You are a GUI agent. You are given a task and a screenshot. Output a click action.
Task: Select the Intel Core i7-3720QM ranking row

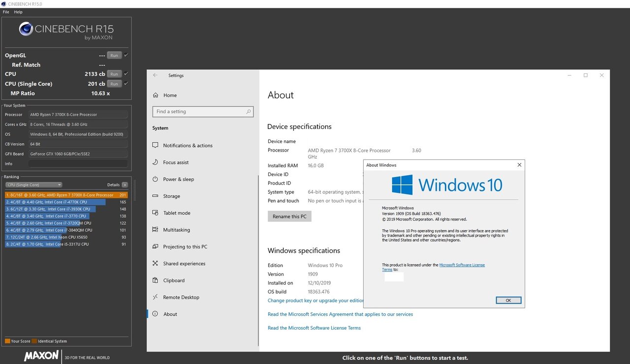66,223
